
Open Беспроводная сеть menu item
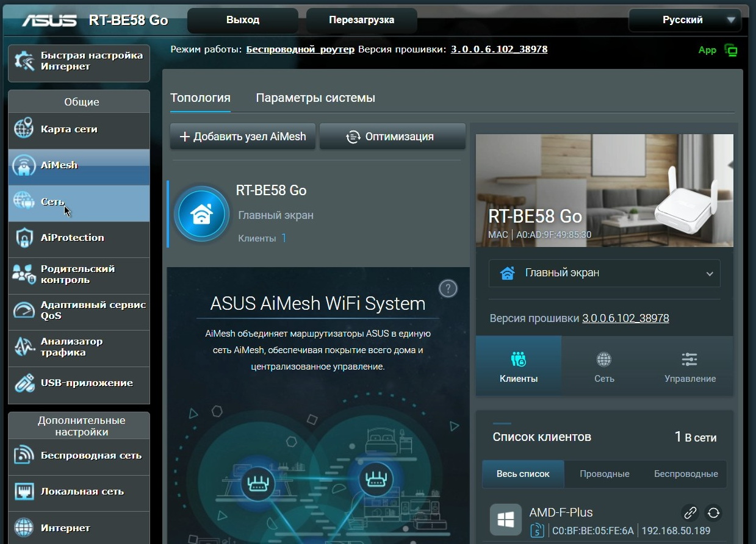(90, 456)
